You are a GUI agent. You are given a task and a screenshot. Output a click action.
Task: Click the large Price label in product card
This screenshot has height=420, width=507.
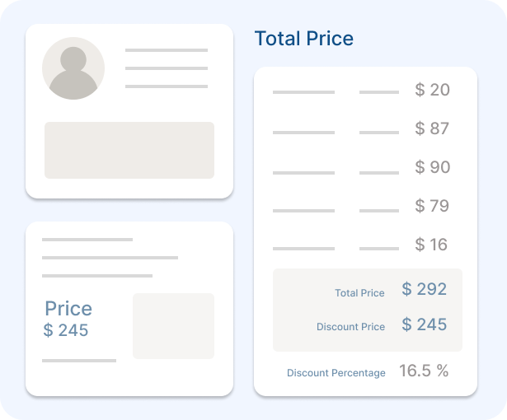[68, 309]
